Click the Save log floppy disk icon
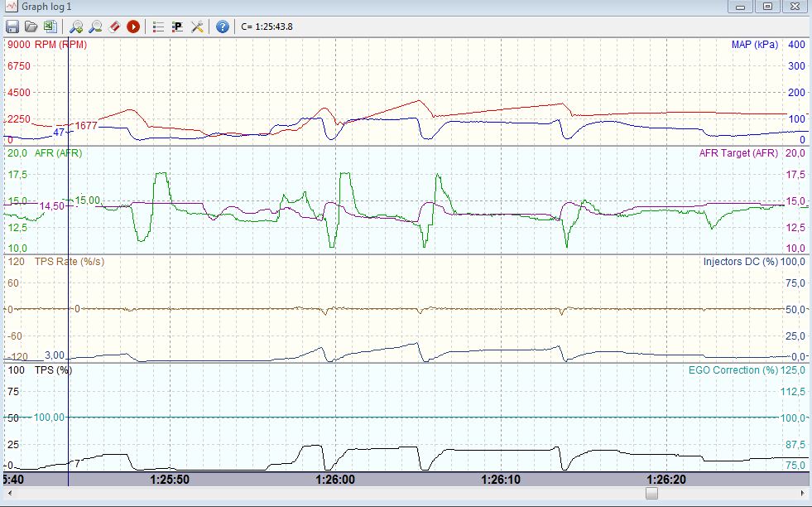The width and height of the screenshot is (812, 507). [12, 27]
